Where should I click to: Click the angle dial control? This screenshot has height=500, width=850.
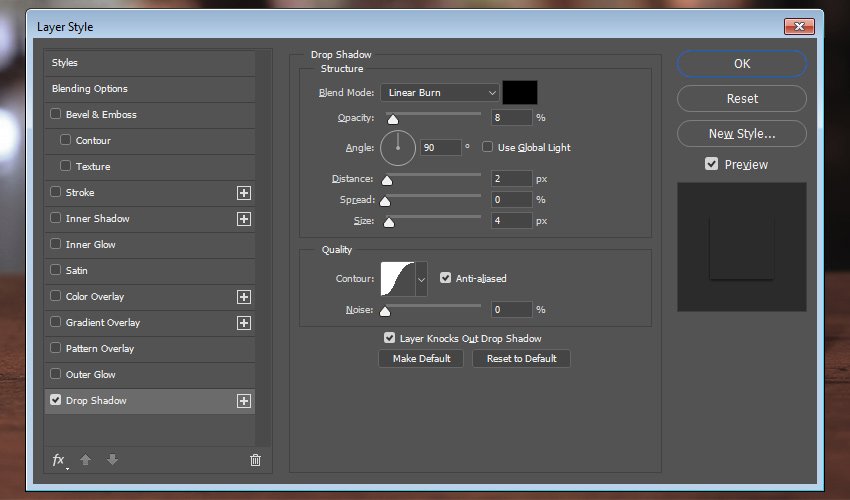(x=398, y=148)
